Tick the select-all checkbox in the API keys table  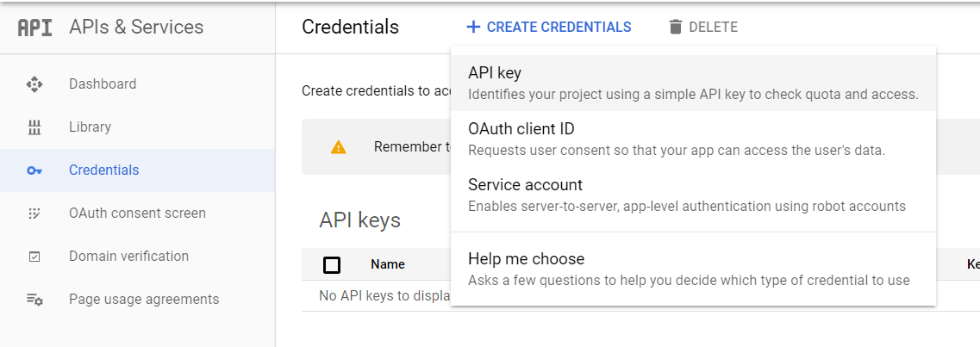pos(332,264)
